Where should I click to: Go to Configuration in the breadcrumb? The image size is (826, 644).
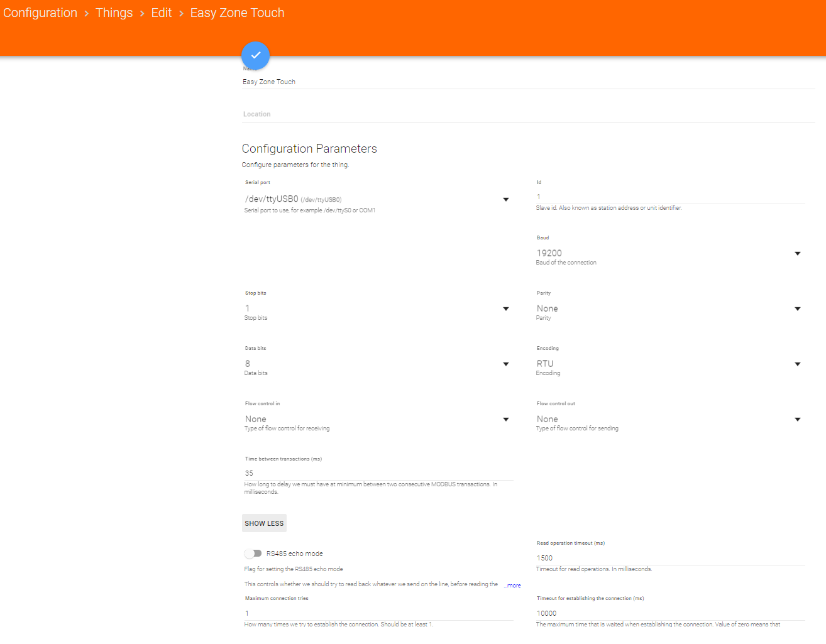click(x=40, y=13)
